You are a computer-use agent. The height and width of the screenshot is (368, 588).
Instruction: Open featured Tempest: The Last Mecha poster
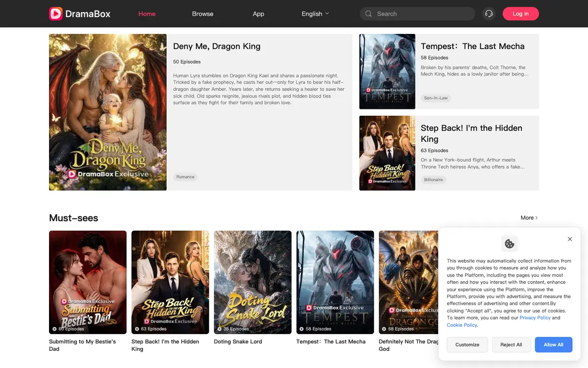(x=387, y=71)
